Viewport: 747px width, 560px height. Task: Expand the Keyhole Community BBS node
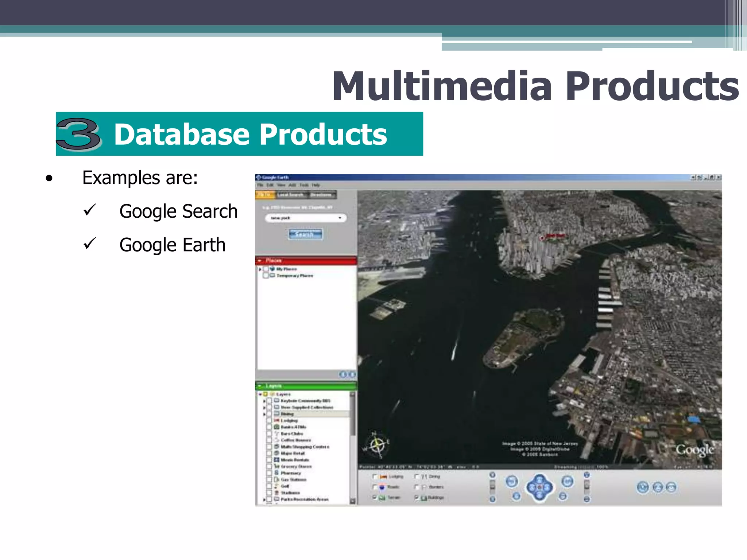click(265, 401)
